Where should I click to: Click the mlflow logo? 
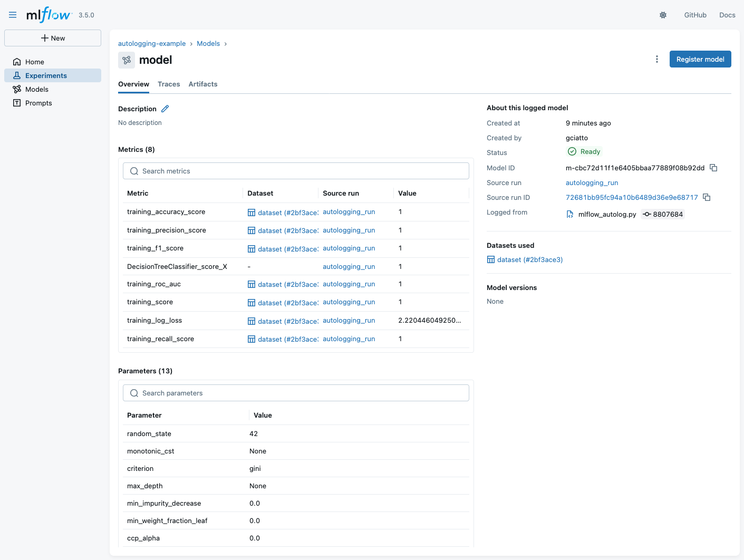49,15
